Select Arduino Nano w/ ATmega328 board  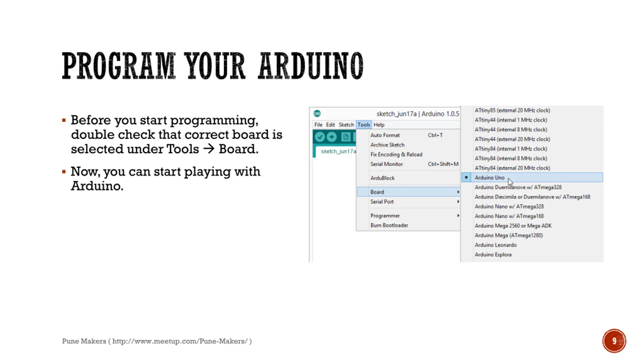(x=532, y=206)
